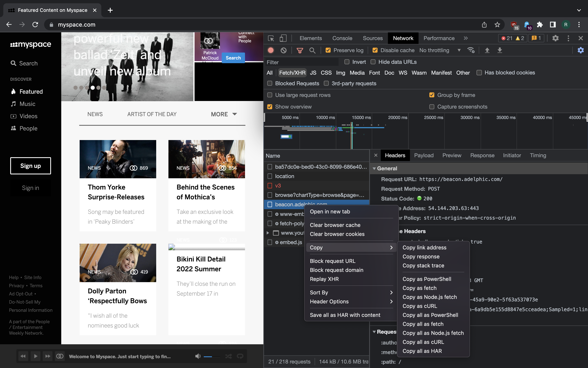The height and width of the screenshot is (368, 588).
Task: Check 3rd-party requests
Action: [326, 83]
